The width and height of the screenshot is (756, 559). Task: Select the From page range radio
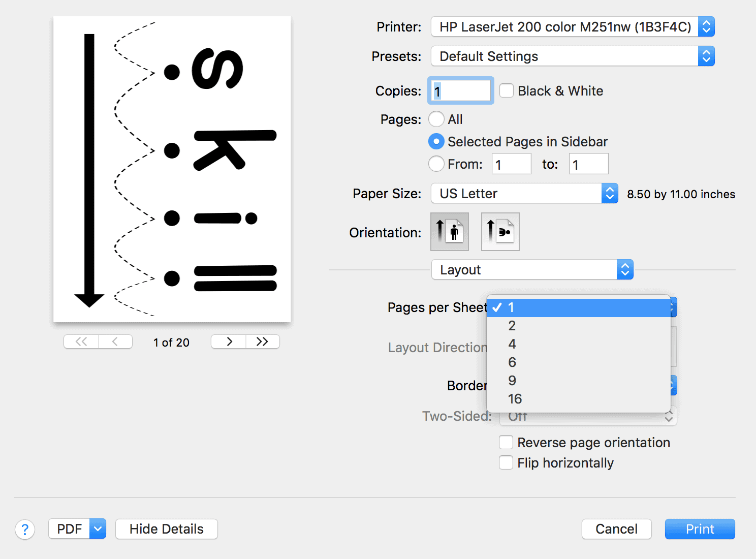436,164
